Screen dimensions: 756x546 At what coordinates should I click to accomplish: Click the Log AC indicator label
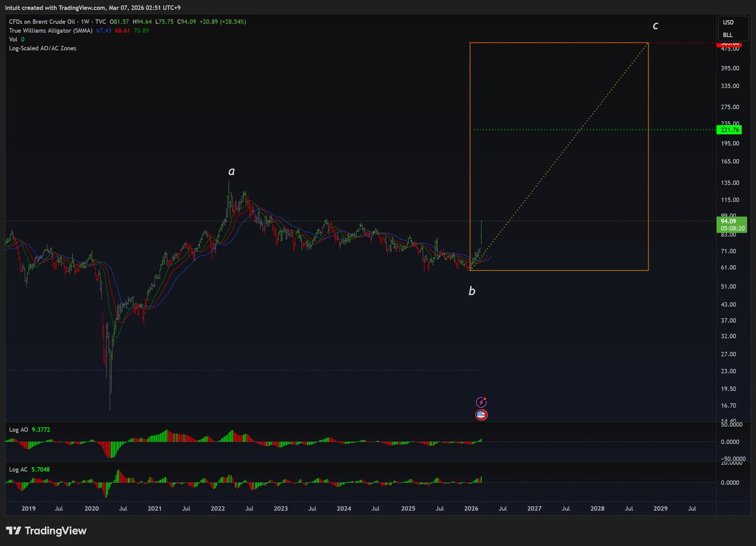tap(18, 470)
